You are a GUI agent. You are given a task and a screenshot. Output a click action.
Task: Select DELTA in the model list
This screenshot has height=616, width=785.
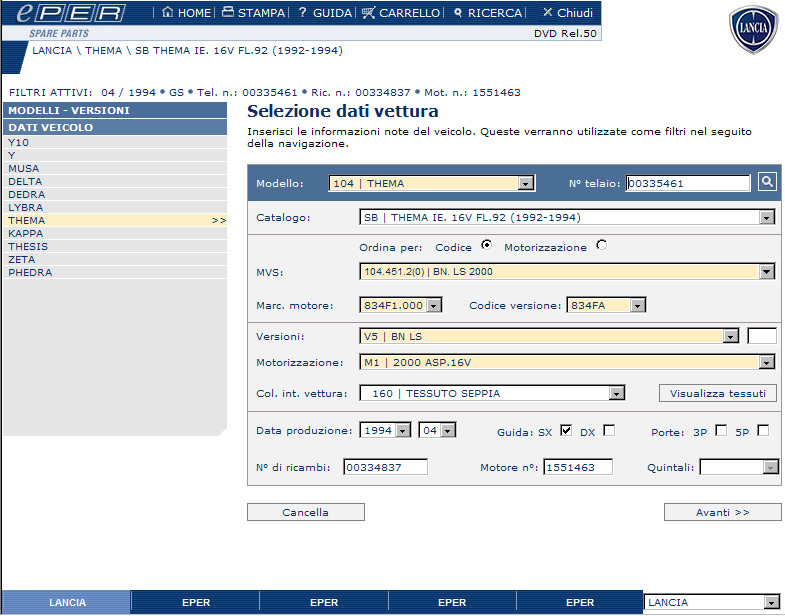tap(115, 181)
